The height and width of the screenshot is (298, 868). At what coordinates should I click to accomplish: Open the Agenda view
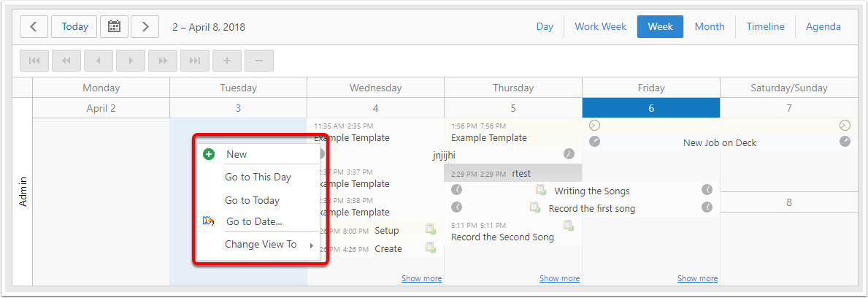tap(823, 27)
